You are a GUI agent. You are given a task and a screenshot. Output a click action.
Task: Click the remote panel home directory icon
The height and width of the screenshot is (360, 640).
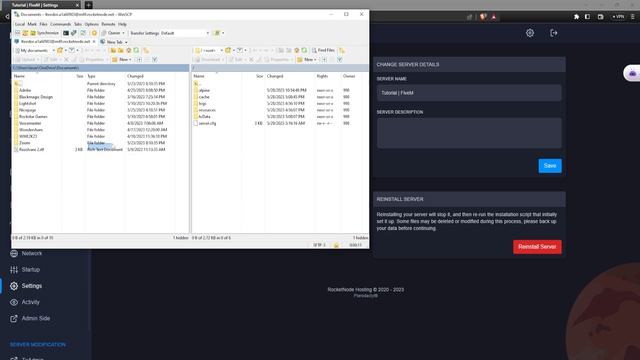(x=297, y=51)
